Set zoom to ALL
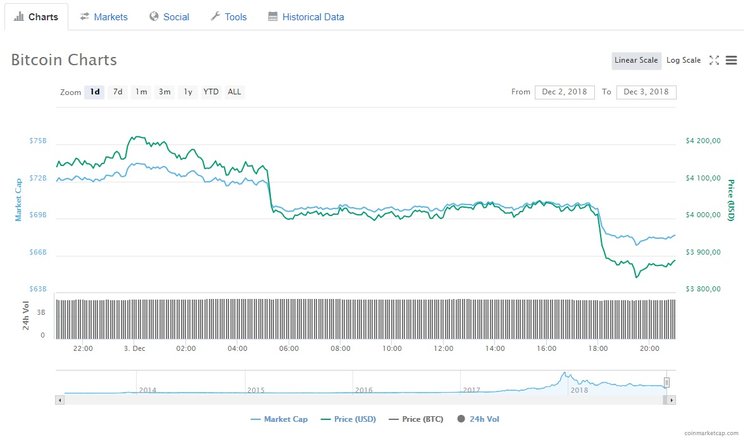Image resolution: width=750 pixels, height=444 pixels. tap(234, 92)
